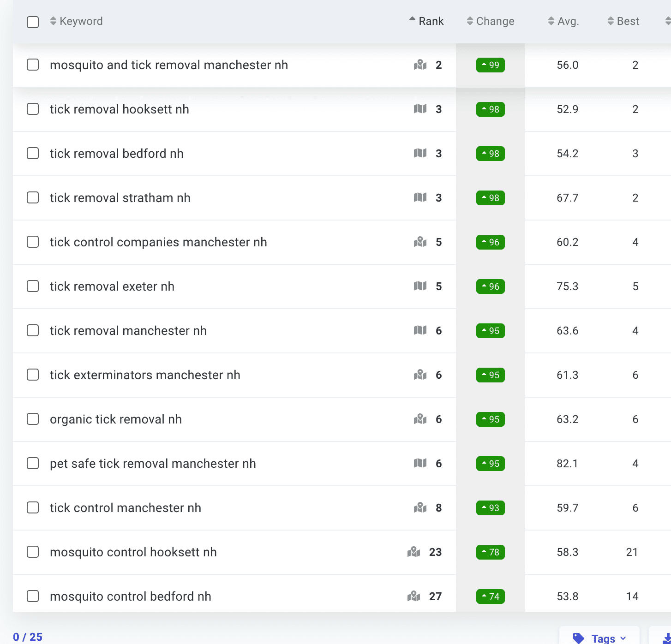This screenshot has width=671, height=644.
Task: Click rank value 27
Action: (435, 596)
